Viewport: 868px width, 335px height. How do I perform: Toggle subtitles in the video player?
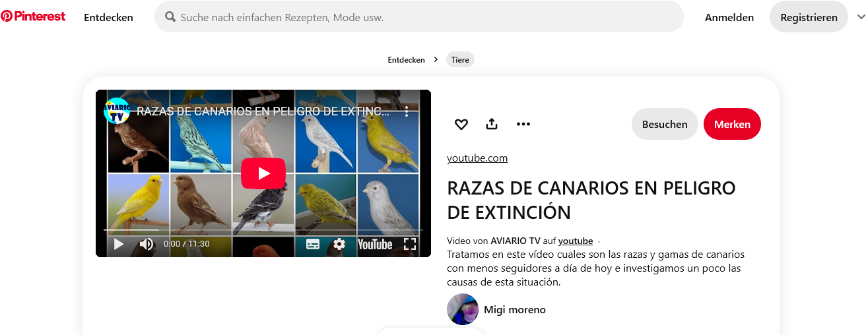[313, 245]
